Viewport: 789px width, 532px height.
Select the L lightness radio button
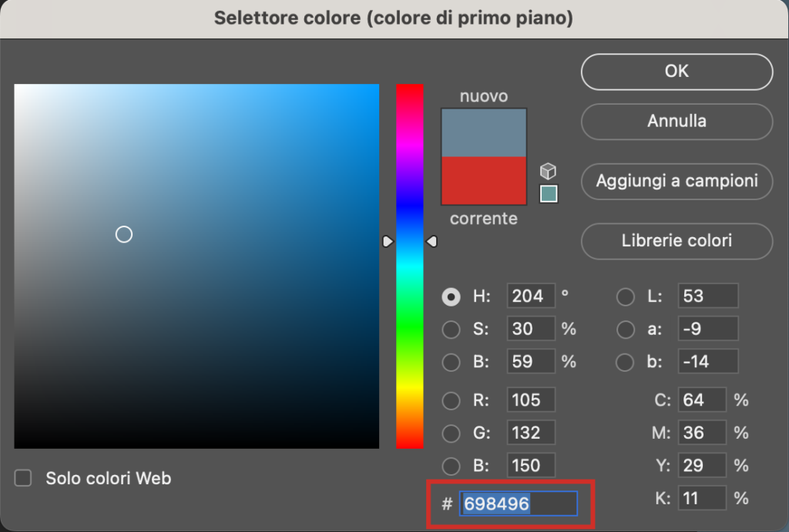(626, 296)
